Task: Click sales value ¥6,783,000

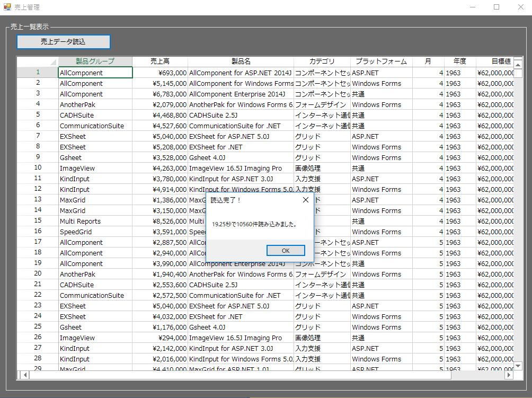Action: pos(160,94)
